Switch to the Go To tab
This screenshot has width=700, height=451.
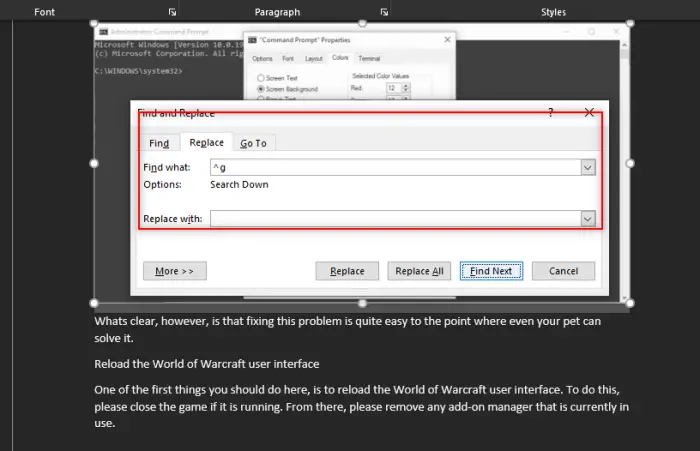(254, 143)
